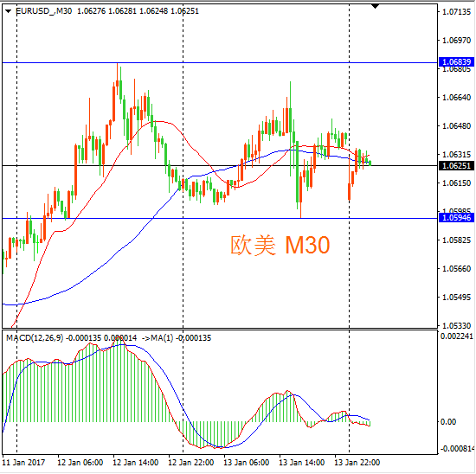Viewport: 476px width, 474px height.
Task: Click the last green candle at chart's right edge
Action: click(x=370, y=163)
